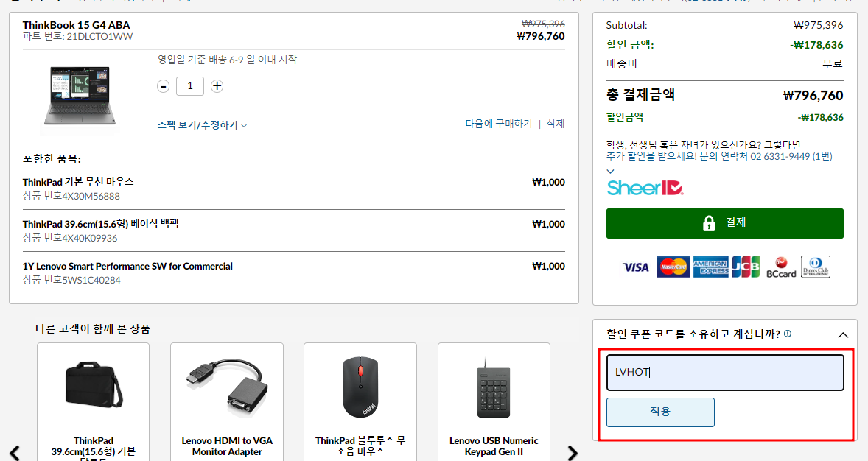Open Lenovo USB Numeric Keypad Gen II
The width and height of the screenshot is (868, 461).
[x=494, y=402]
